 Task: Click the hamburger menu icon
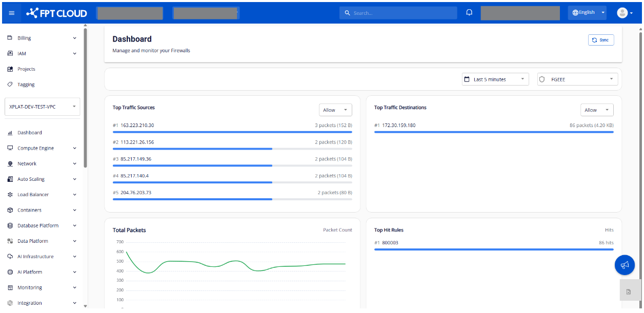click(x=12, y=13)
